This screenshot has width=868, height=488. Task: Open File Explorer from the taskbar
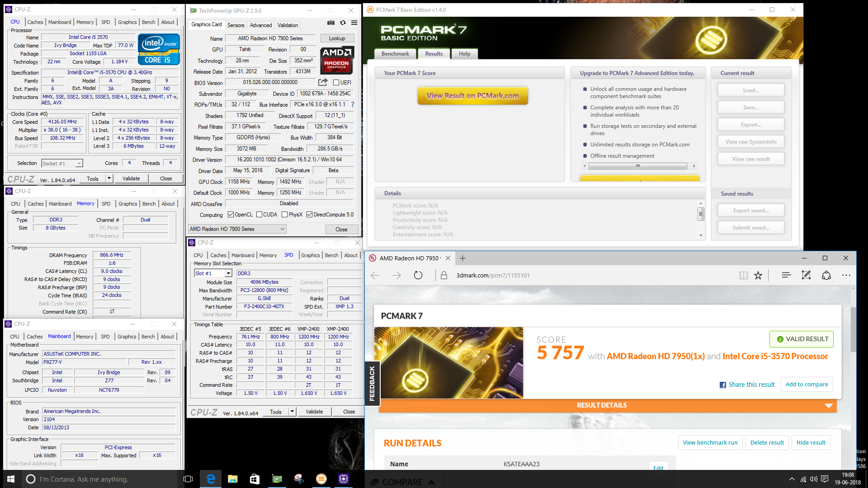coord(232,479)
